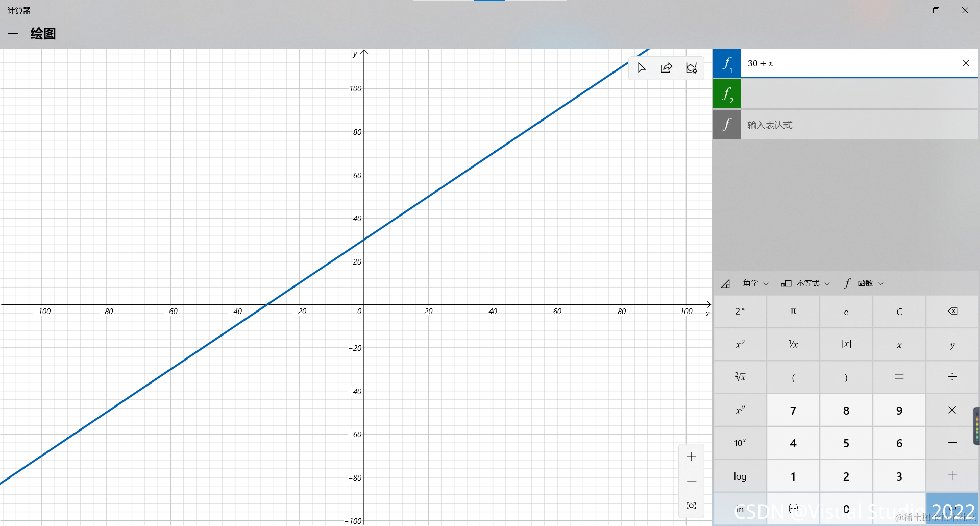The image size is (980, 526).
Task: Insert variable y key
Action: pos(952,344)
